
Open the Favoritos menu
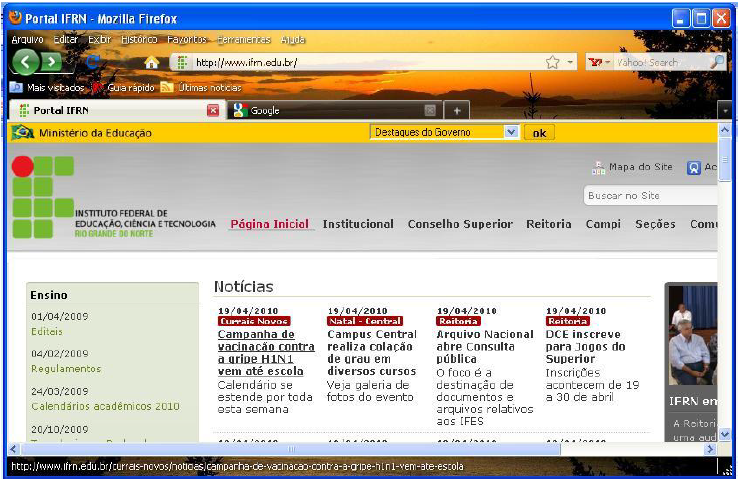(187, 39)
